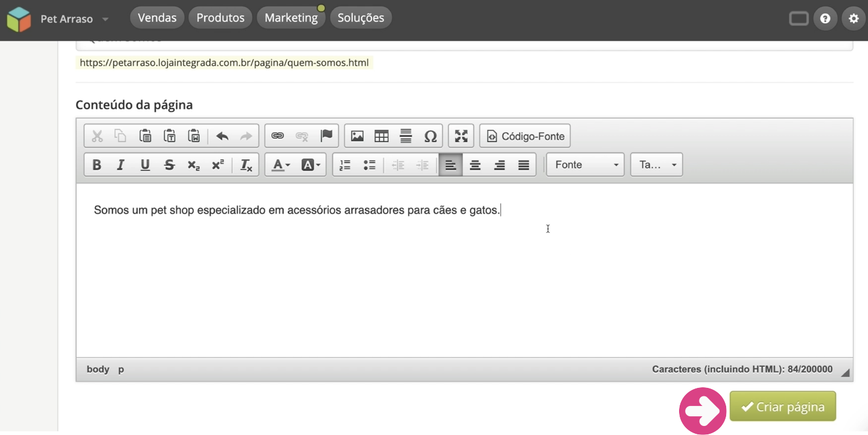Open the text color picker
Image resolution: width=868 pixels, height=435 pixels.
281,164
